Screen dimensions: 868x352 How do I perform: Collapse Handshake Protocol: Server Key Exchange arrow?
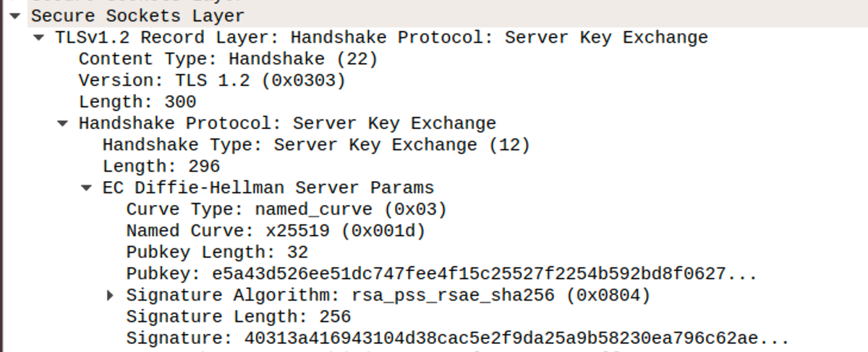click(x=63, y=123)
